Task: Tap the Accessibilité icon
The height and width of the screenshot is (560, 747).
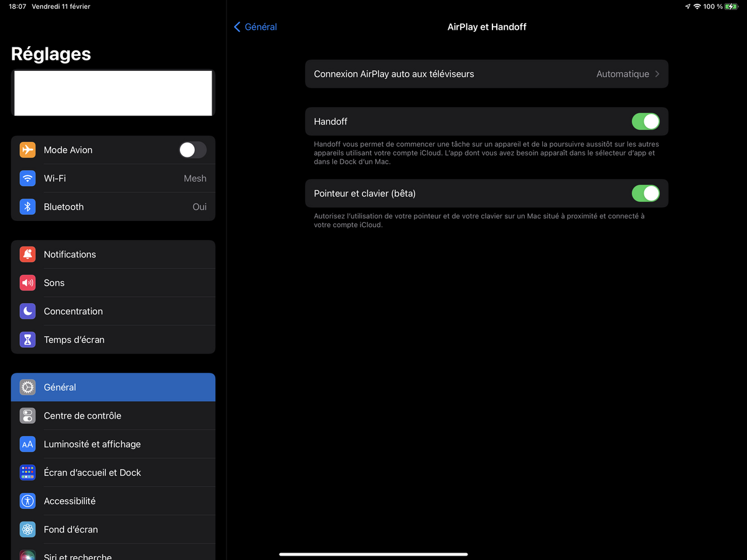Action: coord(27,501)
